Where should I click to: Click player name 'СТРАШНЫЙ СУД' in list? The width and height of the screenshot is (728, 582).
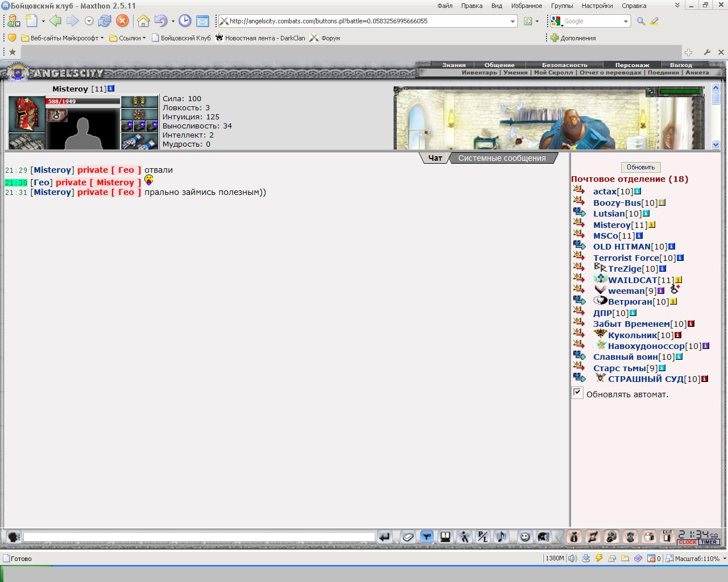coord(646,379)
